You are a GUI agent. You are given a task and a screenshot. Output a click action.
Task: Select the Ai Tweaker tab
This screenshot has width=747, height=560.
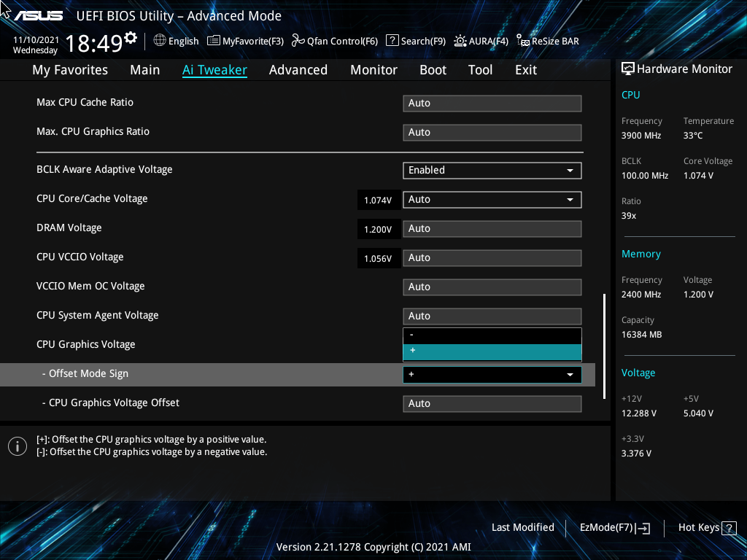pyautogui.click(x=214, y=70)
